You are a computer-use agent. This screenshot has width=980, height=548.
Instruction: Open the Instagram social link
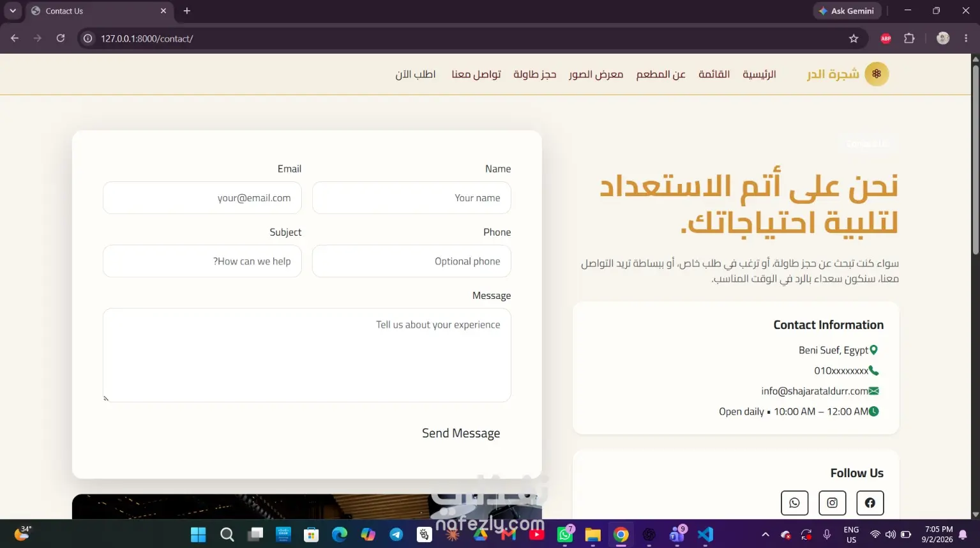pos(832,503)
